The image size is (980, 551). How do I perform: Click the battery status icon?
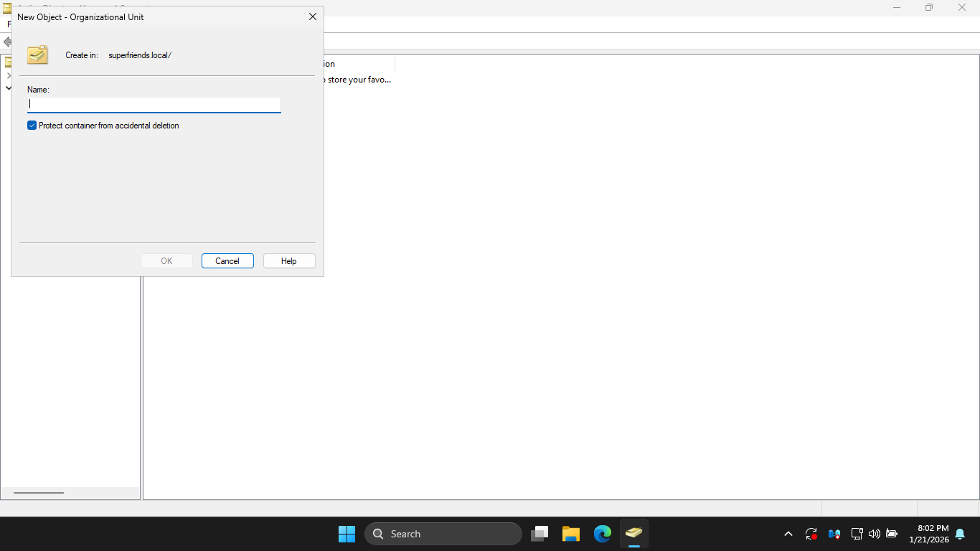click(x=892, y=534)
